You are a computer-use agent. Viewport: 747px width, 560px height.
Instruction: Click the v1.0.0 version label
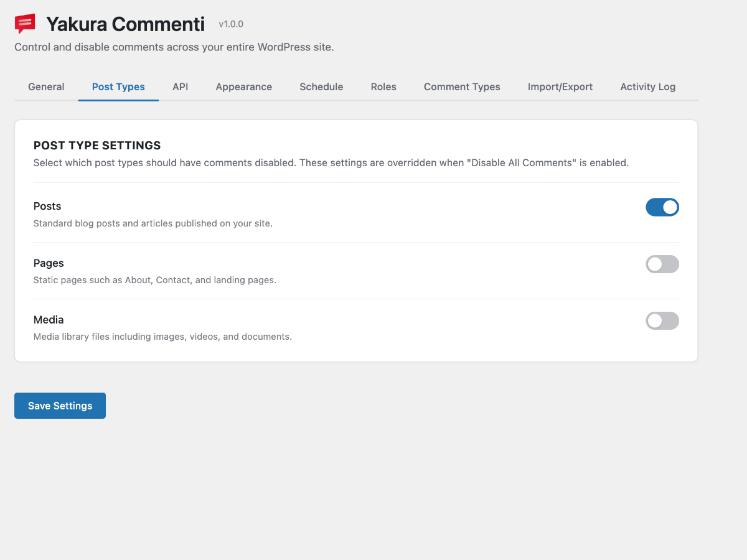[230, 24]
